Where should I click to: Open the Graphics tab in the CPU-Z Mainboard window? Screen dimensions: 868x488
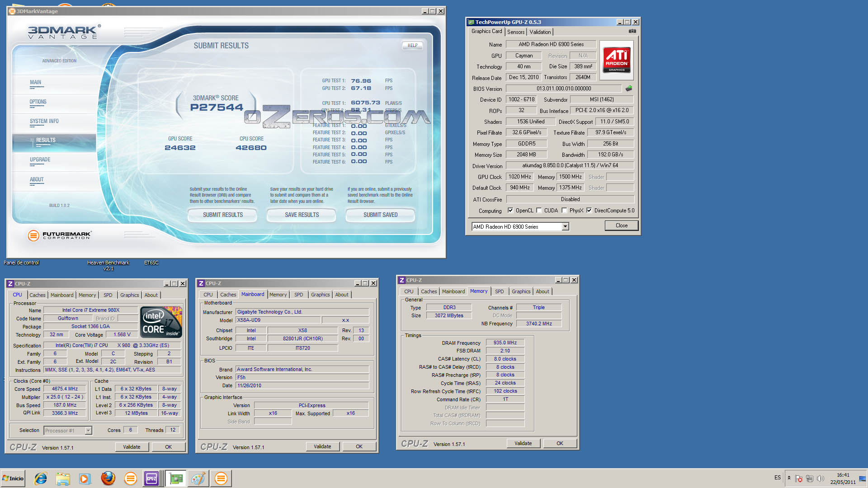point(321,295)
